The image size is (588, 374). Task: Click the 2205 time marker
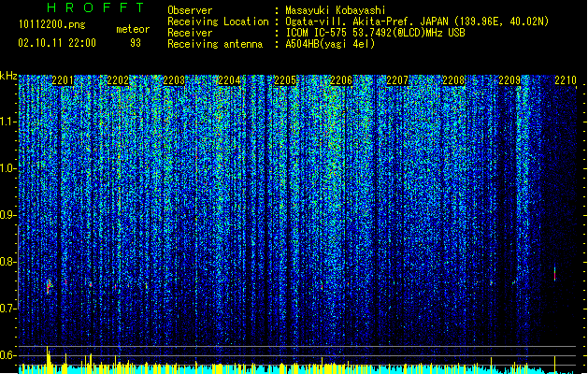285,80
